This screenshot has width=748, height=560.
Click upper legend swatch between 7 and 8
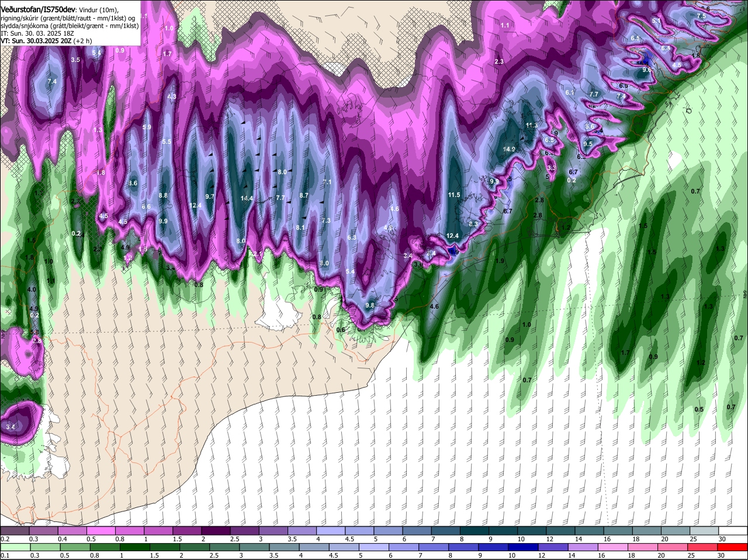pos(446,530)
